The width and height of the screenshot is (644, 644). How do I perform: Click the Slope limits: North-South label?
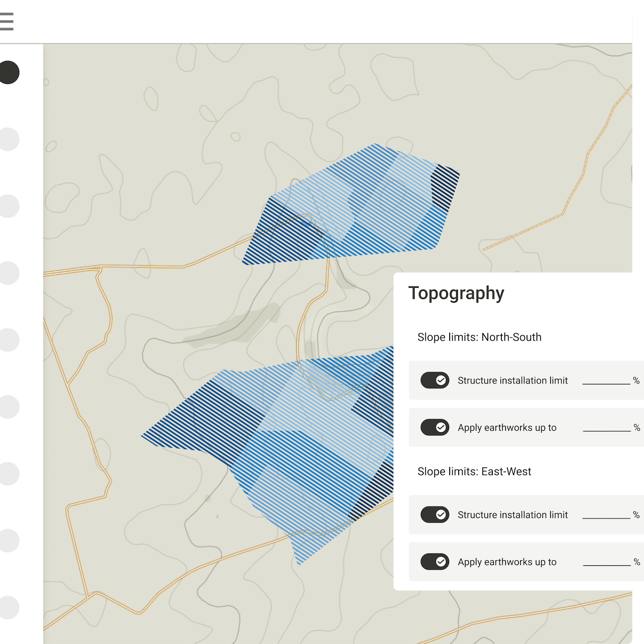(x=479, y=337)
